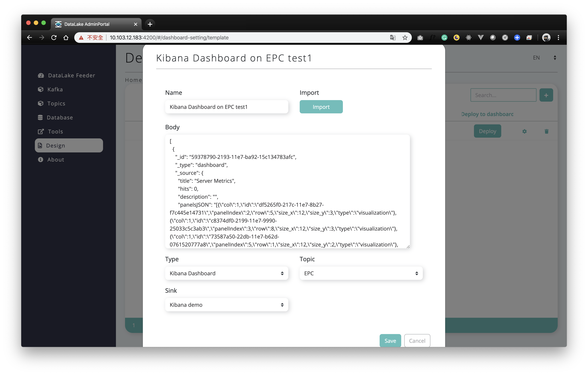Click the browser back arrow
The height and width of the screenshot is (375, 588).
[x=30, y=37]
